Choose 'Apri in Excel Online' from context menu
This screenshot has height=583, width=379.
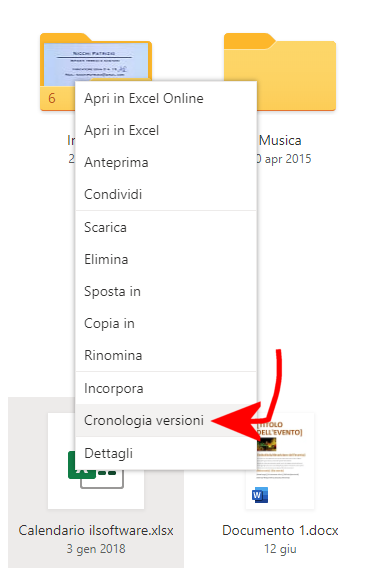[x=166, y=98]
